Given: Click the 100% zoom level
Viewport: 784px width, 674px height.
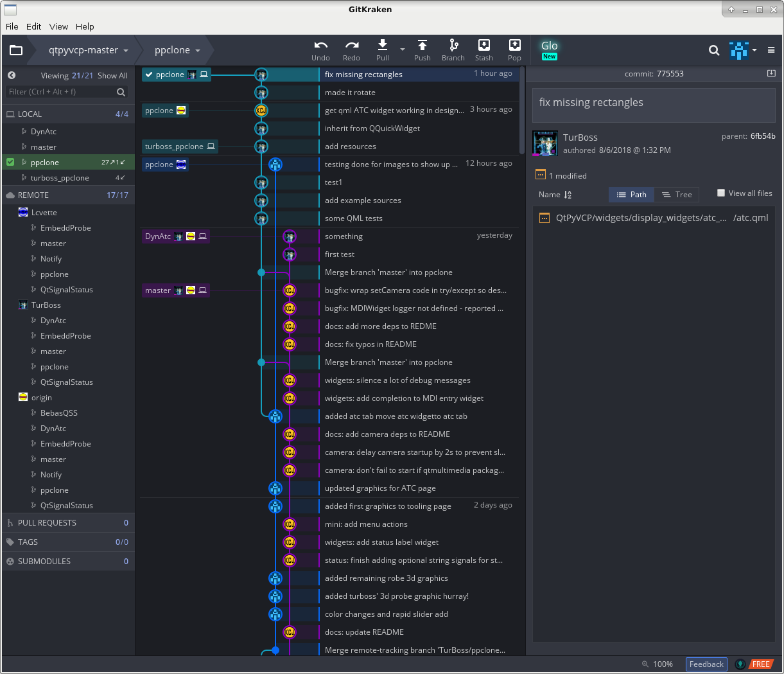Looking at the screenshot, I should click(663, 664).
